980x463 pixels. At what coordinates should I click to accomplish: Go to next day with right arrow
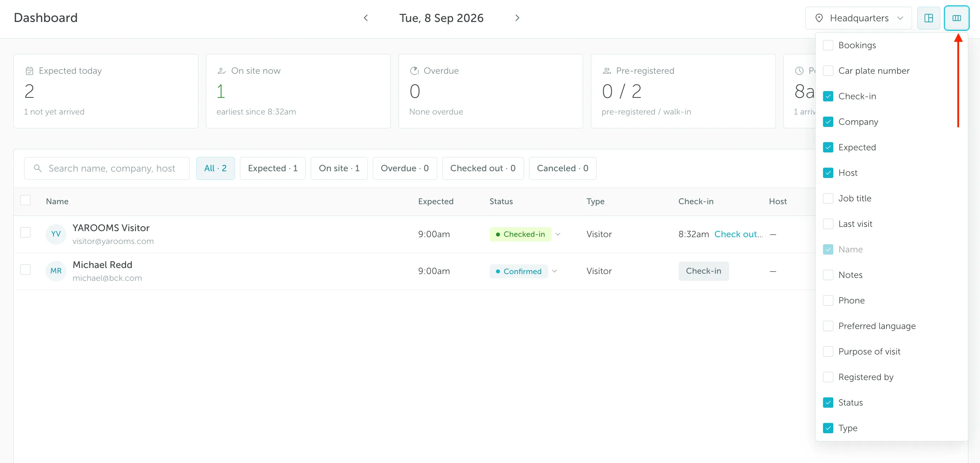[517, 18]
